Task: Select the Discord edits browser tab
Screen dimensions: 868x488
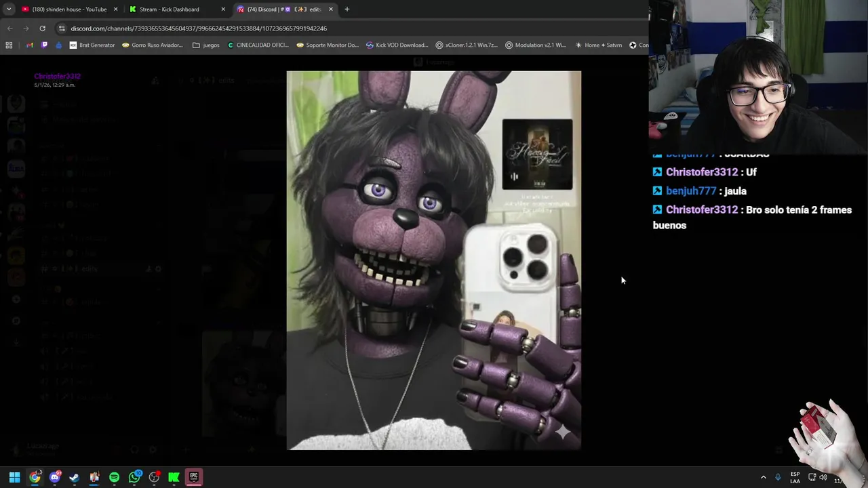Action: click(283, 9)
